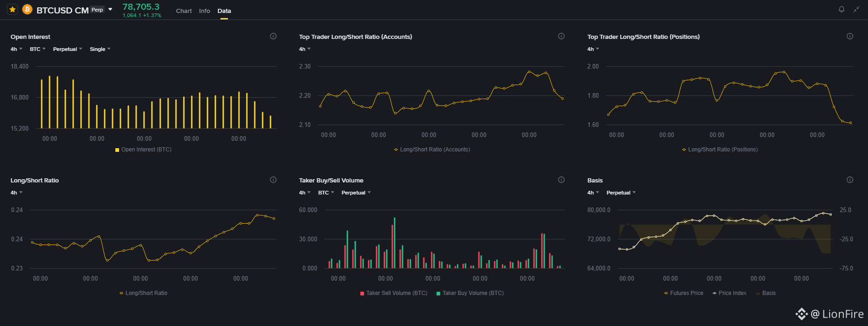Toggle Taker Buy Volume legend series

pyautogui.click(x=470, y=293)
